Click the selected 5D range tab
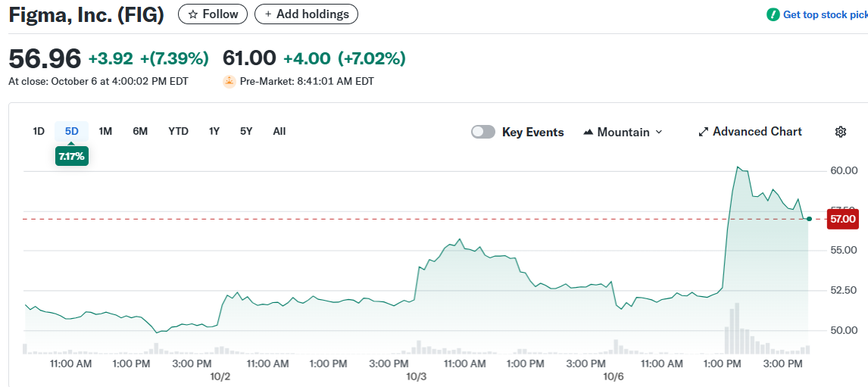This screenshot has height=387, width=868. coord(71,131)
